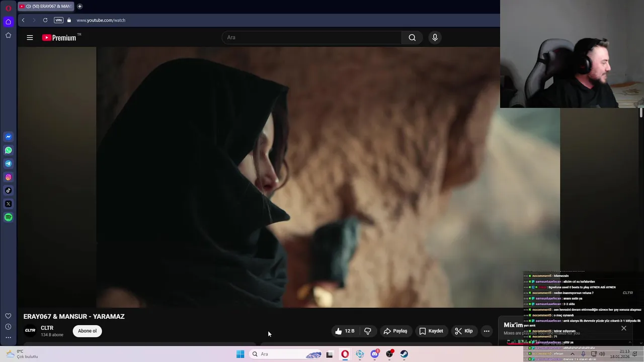This screenshot has height=362, width=644.
Task: Open TikTok in Opera sidebar
Action: click(x=8, y=191)
